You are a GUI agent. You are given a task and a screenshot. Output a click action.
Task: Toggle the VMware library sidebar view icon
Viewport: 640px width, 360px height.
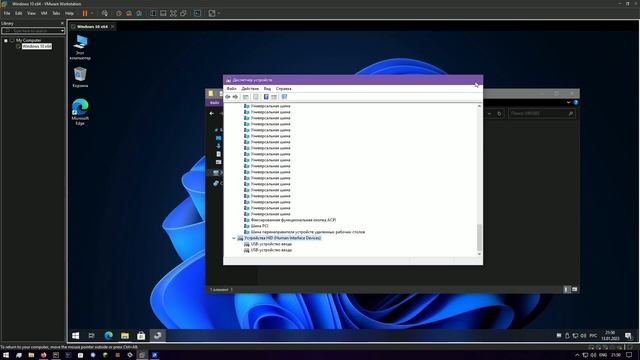[153, 13]
